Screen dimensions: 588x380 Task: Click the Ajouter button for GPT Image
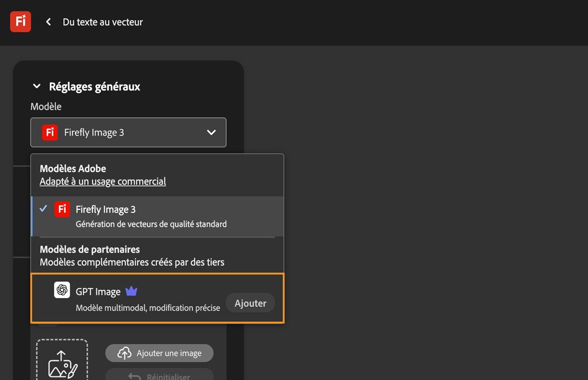[x=250, y=303]
